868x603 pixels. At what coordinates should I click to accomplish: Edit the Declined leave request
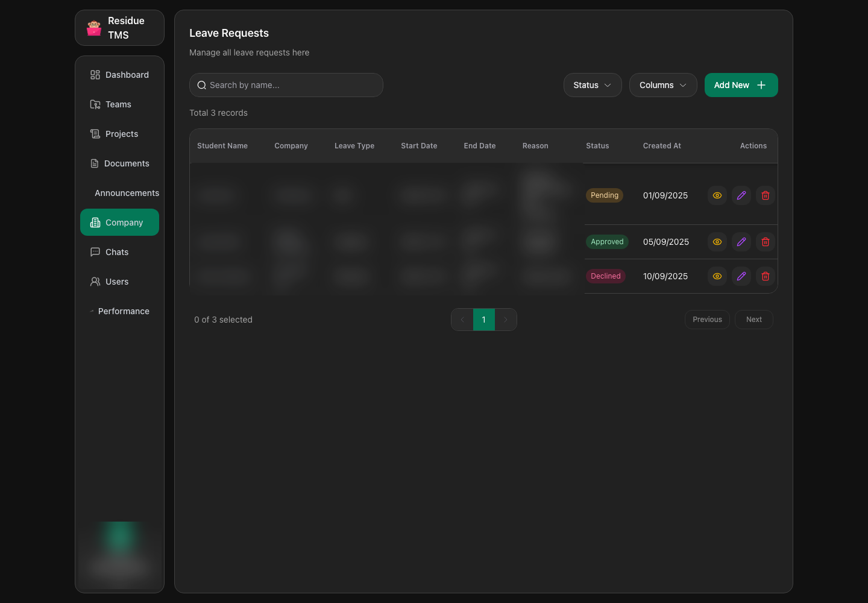tap(741, 276)
